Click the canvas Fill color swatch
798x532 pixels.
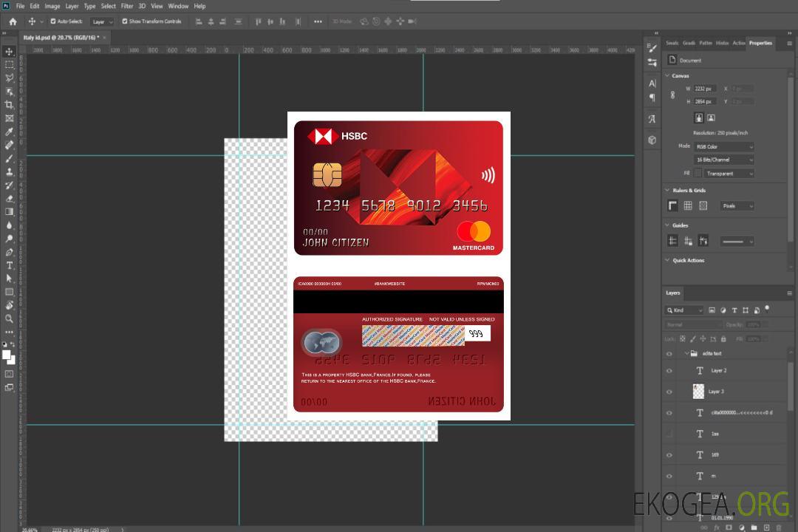click(x=698, y=174)
